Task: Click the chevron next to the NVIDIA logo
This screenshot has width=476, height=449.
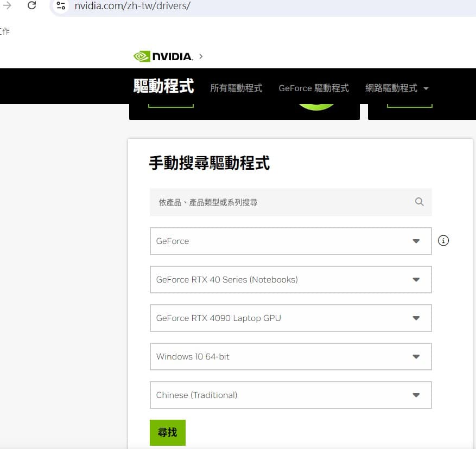Action: point(200,56)
